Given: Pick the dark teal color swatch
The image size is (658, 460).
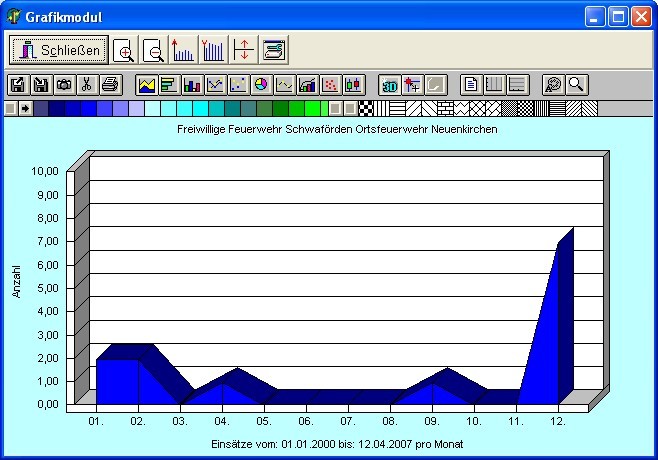Looking at the screenshot, I should coord(232,108).
